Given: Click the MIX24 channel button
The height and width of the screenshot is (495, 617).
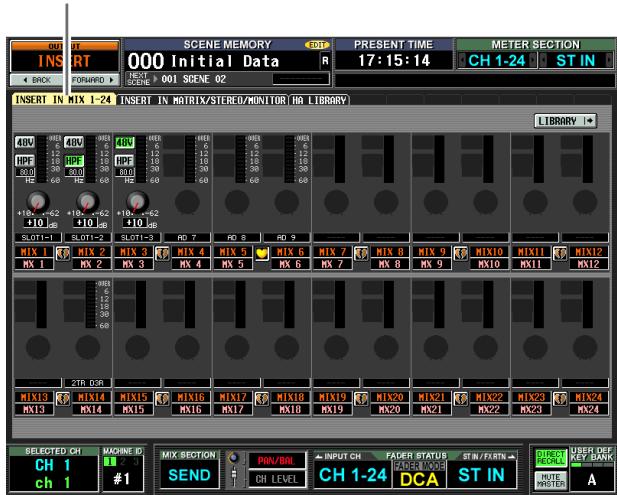Looking at the screenshot, I should [589, 397].
